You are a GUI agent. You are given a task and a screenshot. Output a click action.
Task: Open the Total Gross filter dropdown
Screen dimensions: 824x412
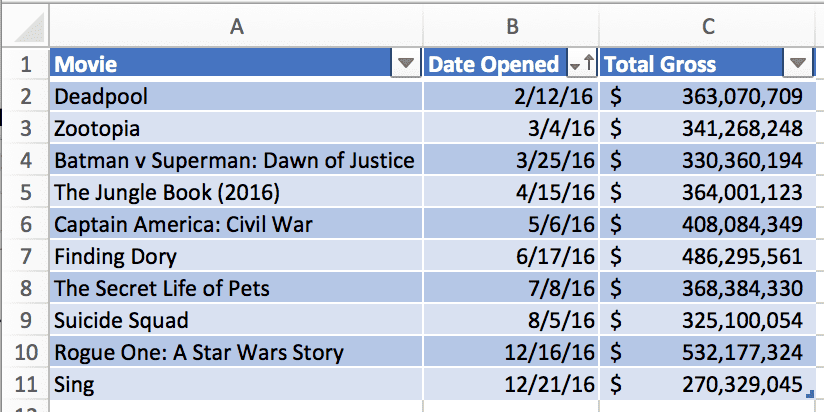click(x=798, y=64)
